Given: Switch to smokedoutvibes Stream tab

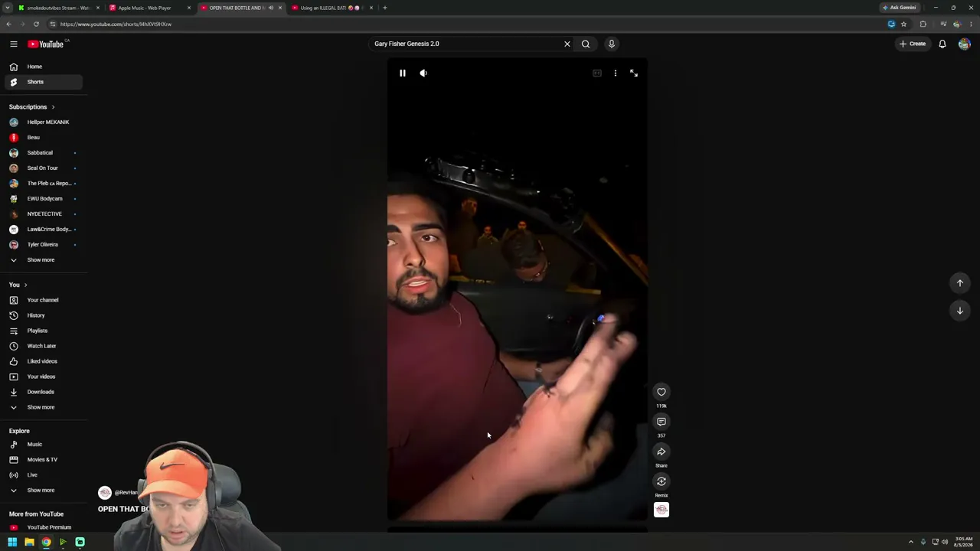Looking at the screenshot, I should click(57, 8).
